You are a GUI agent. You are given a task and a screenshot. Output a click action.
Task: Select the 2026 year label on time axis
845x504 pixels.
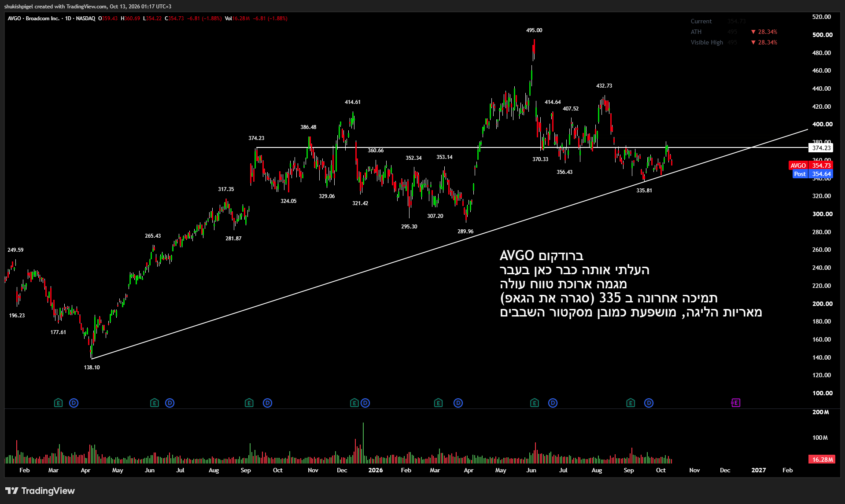coord(376,470)
